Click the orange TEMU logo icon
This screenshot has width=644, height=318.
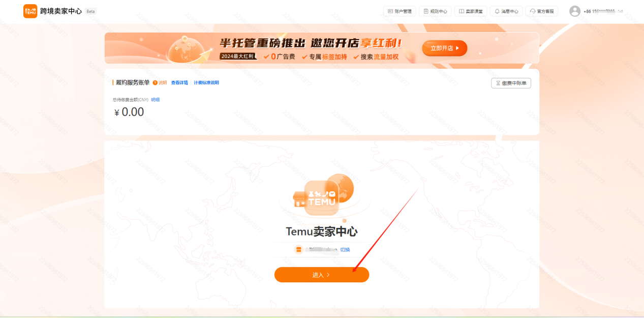click(30, 11)
